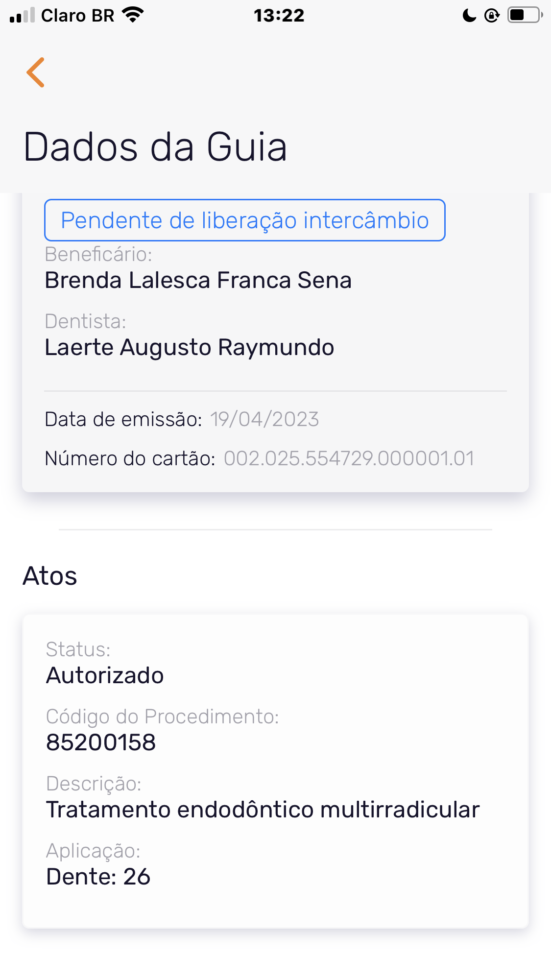This screenshot has width=551, height=980.
Task: Tap procedure code 85200158
Action: [101, 742]
